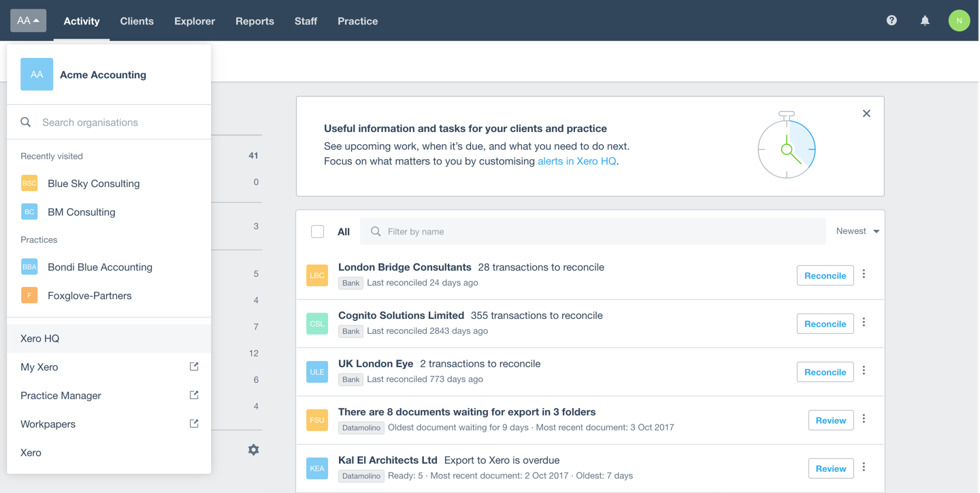The width and height of the screenshot is (980, 493).
Task: Click the LBC London Bridge Consultants avatar
Action: (317, 275)
